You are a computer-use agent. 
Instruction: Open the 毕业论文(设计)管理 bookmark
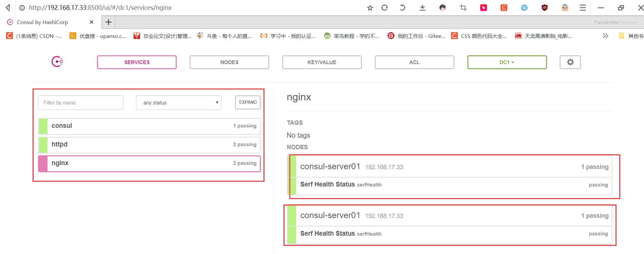coord(162,36)
